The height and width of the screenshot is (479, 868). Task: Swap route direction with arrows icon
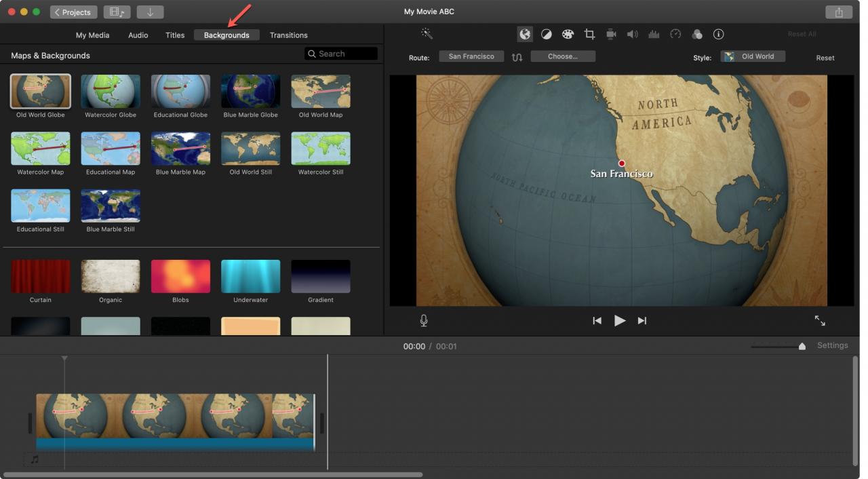point(517,58)
